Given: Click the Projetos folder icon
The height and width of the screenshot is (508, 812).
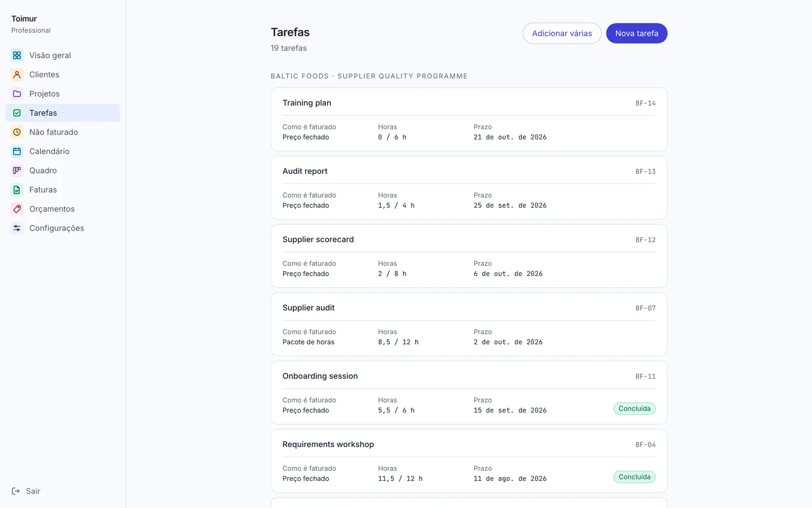Looking at the screenshot, I should 17,94.
